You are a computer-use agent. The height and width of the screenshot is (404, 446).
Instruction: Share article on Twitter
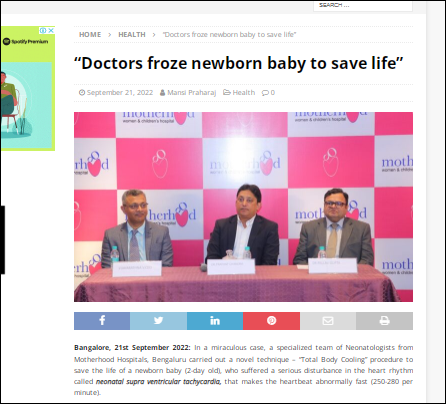(158, 321)
